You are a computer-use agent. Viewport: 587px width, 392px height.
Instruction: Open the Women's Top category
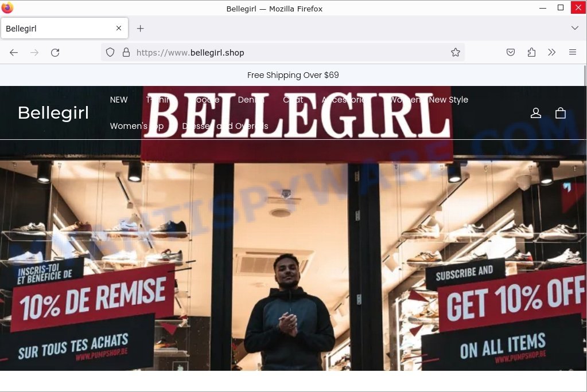click(x=137, y=126)
